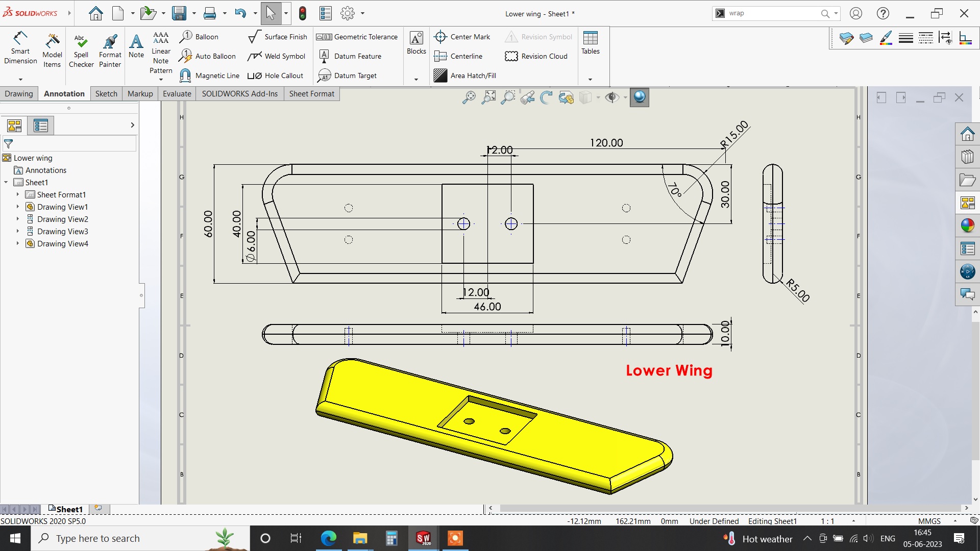Open the Appearances color ball in task pane
The width and height of the screenshot is (980, 551).
[967, 225]
